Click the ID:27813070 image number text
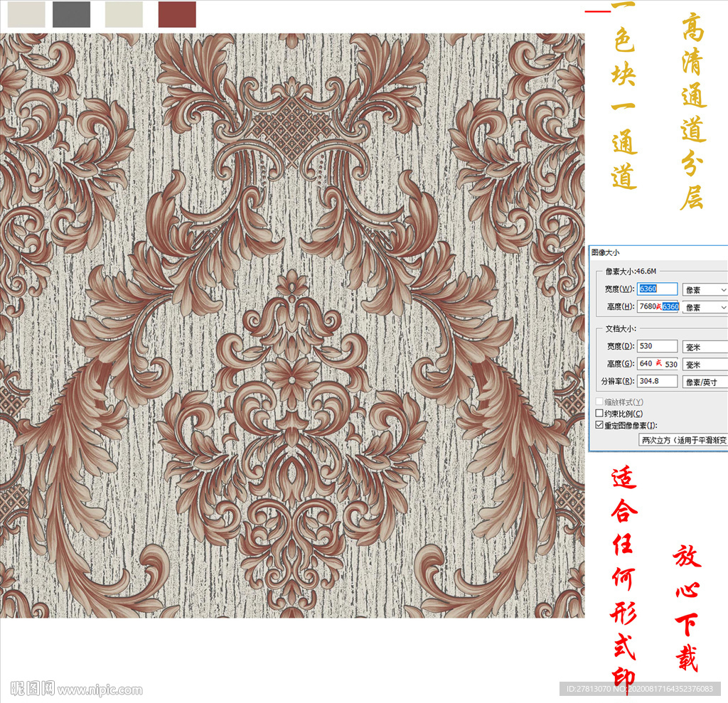Image resolution: width=728 pixels, height=703 pixels. (x=640, y=689)
